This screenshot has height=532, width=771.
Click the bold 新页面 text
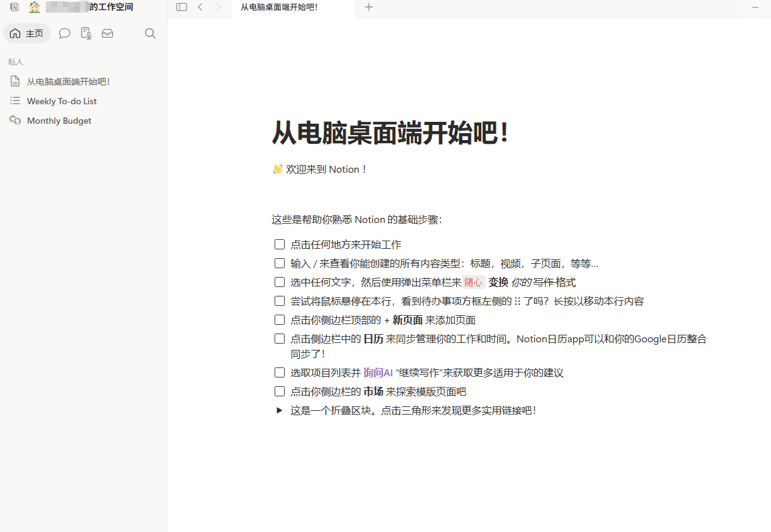coord(407,320)
